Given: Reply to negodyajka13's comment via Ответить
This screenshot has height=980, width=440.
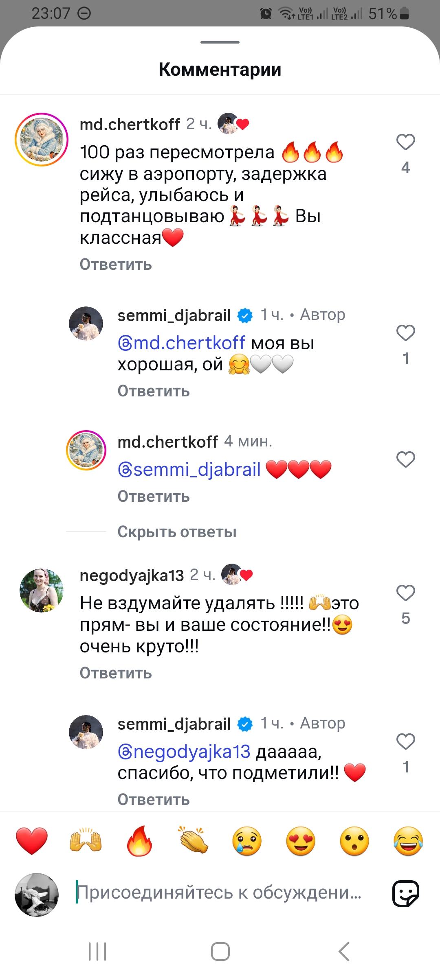Looking at the screenshot, I should [x=116, y=673].
